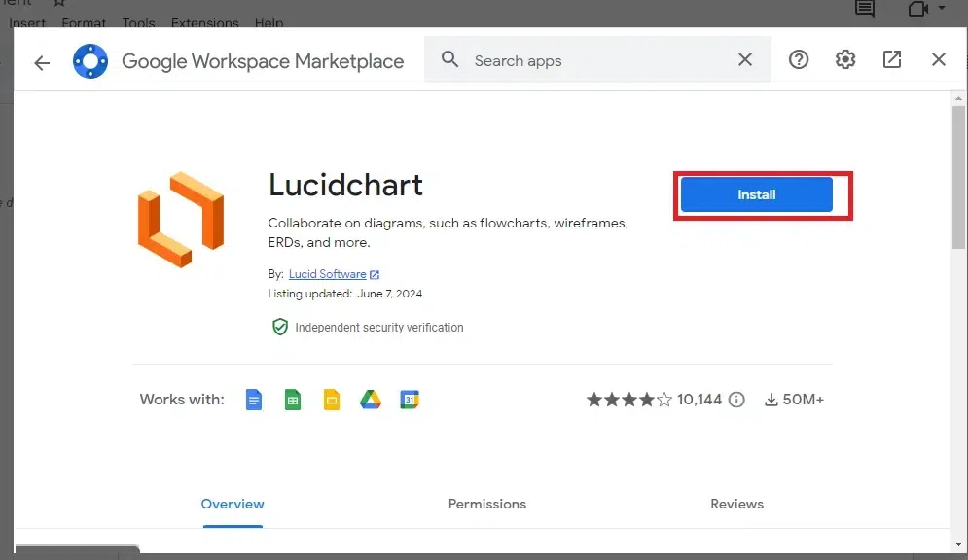Expand the meeting dropdown arrow in Docs window

pos(942,8)
